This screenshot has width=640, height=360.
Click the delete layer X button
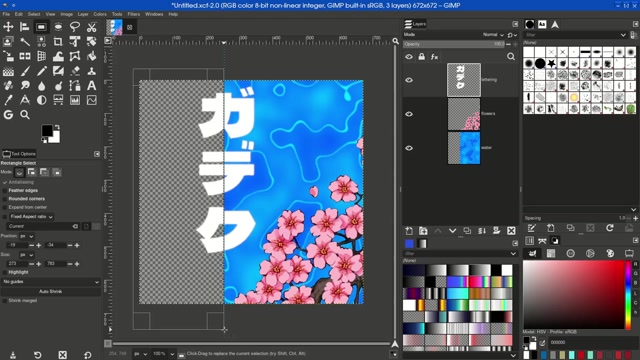(x=511, y=231)
